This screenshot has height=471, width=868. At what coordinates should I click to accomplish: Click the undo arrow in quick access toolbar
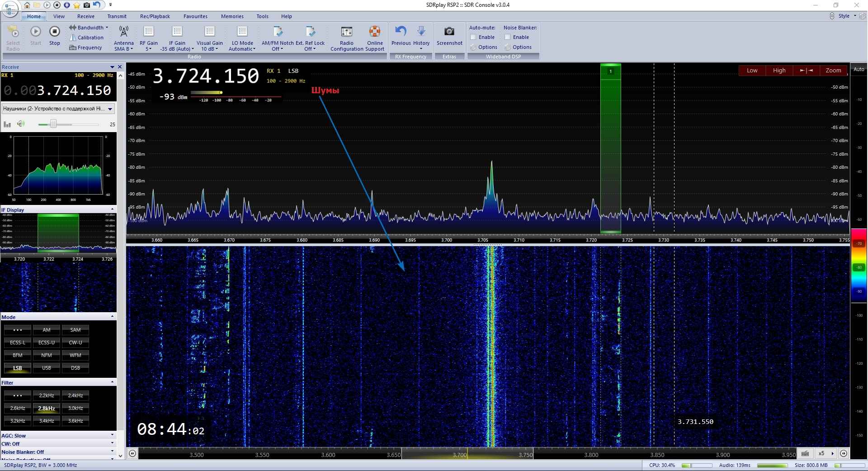[97, 5]
